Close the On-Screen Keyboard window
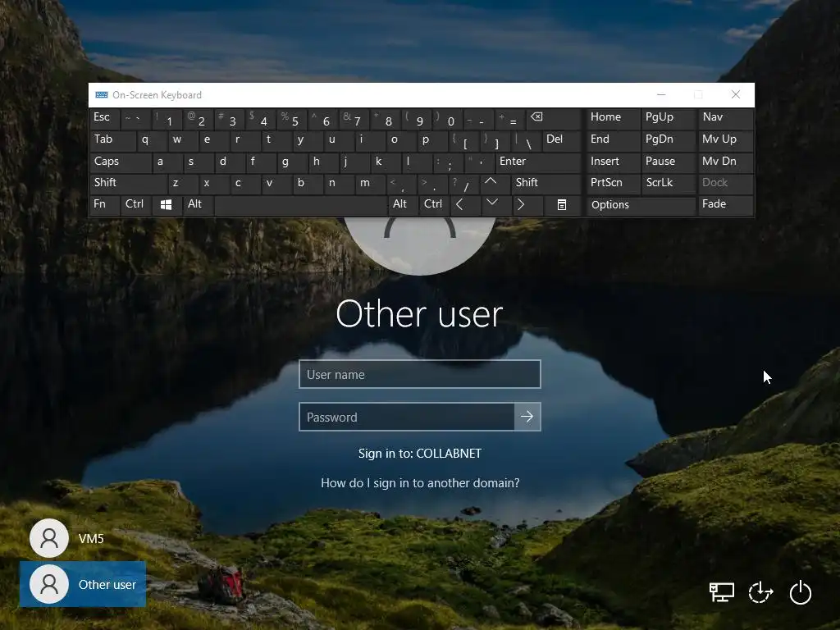 tap(736, 95)
